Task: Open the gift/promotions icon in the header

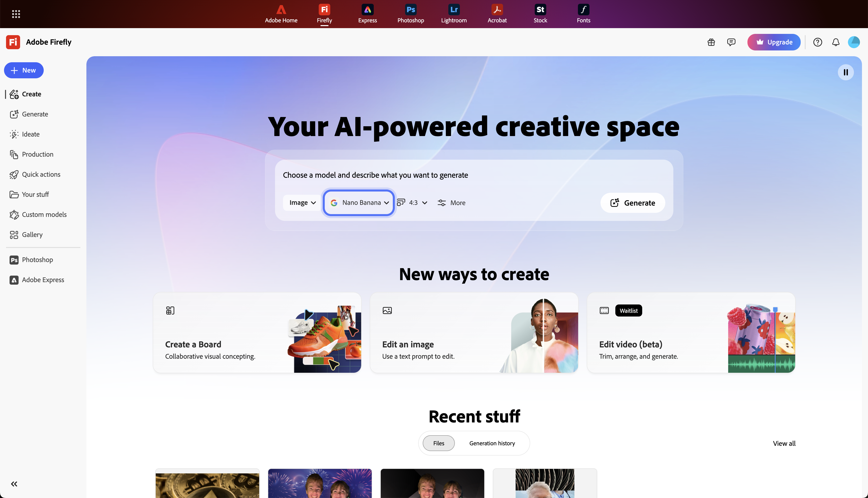Action: coord(711,42)
